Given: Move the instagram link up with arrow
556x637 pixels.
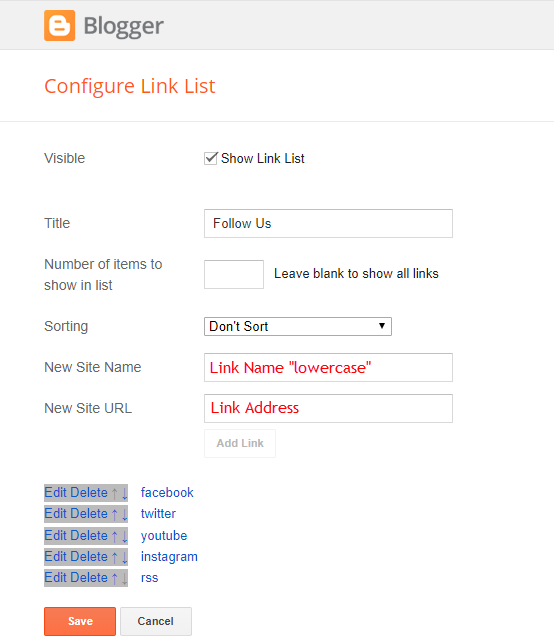Looking at the screenshot, I should click(x=115, y=557).
